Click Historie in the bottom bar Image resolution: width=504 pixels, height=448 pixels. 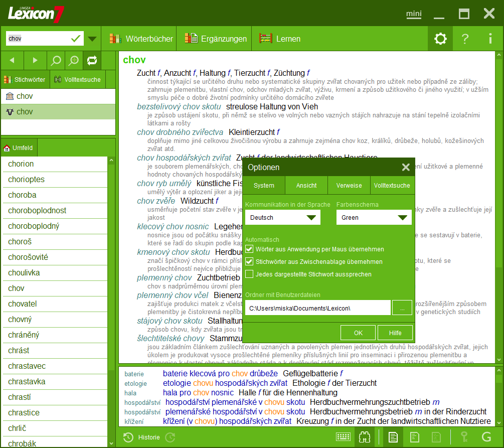[x=149, y=437]
